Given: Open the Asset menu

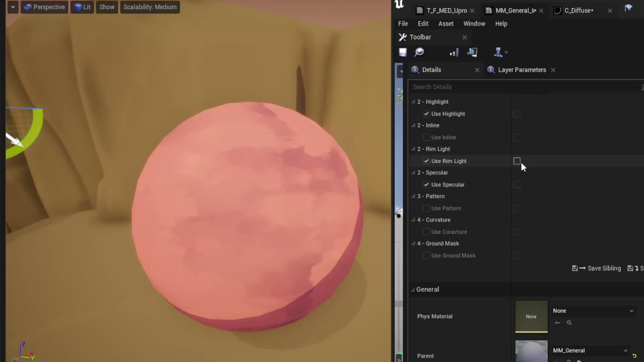Looking at the screenshot, I should [x=446, y=23].
